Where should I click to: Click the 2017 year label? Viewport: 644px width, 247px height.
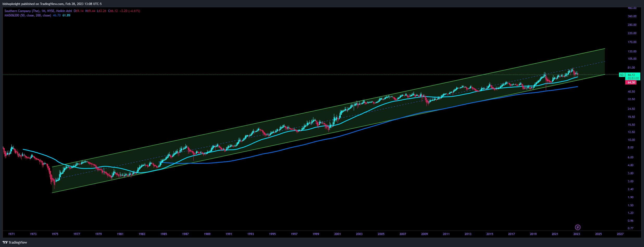point(512,234)
